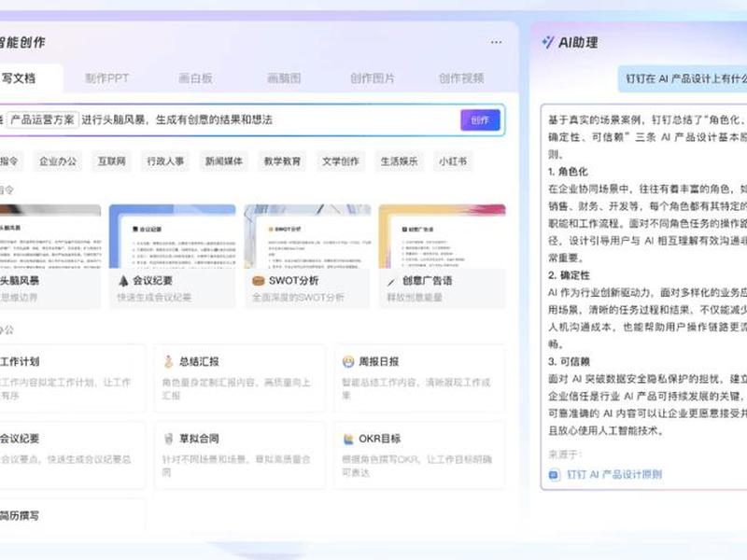Open the 总结汇报 card

click(x=240, y=378)
